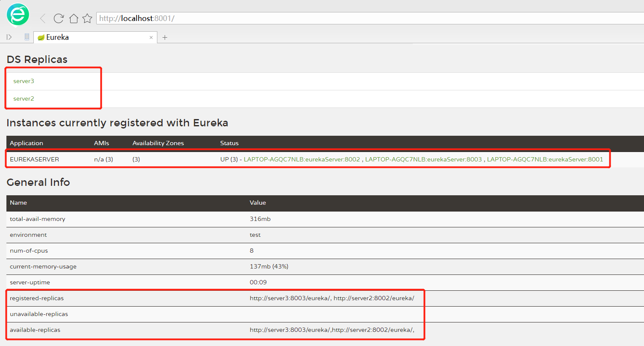
Task: Select the unavailable-replicas row name
Action: click(x=39, y=314)
